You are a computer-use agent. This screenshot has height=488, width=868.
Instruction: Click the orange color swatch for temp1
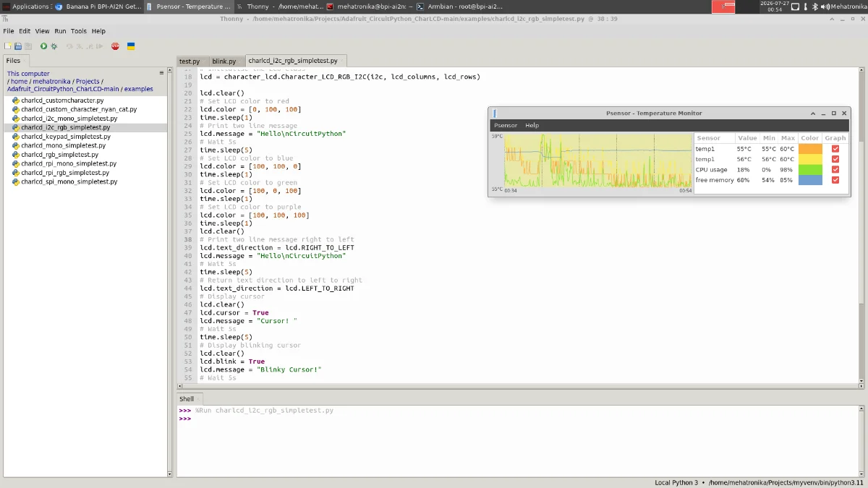(x=810, y=149)
